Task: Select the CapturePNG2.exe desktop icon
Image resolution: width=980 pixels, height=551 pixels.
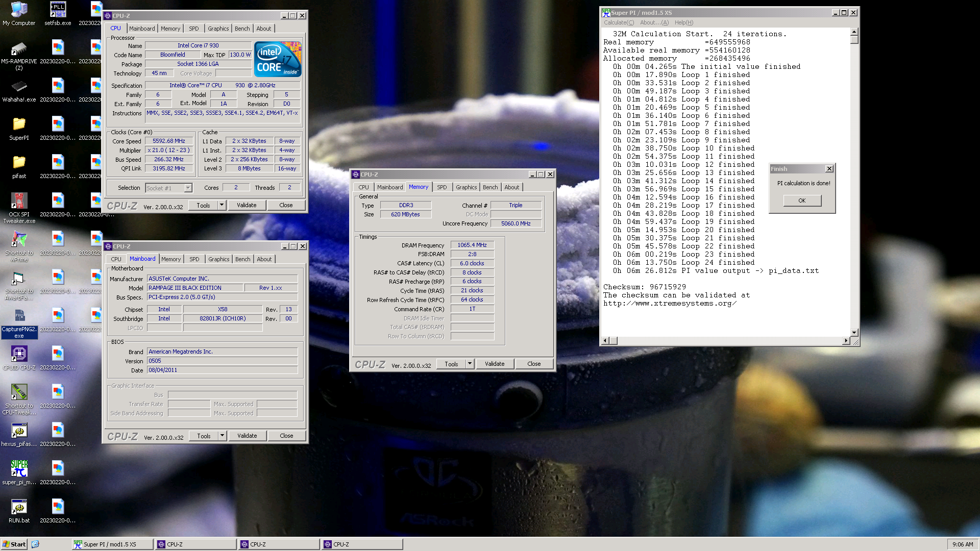Action: [19, 323]
